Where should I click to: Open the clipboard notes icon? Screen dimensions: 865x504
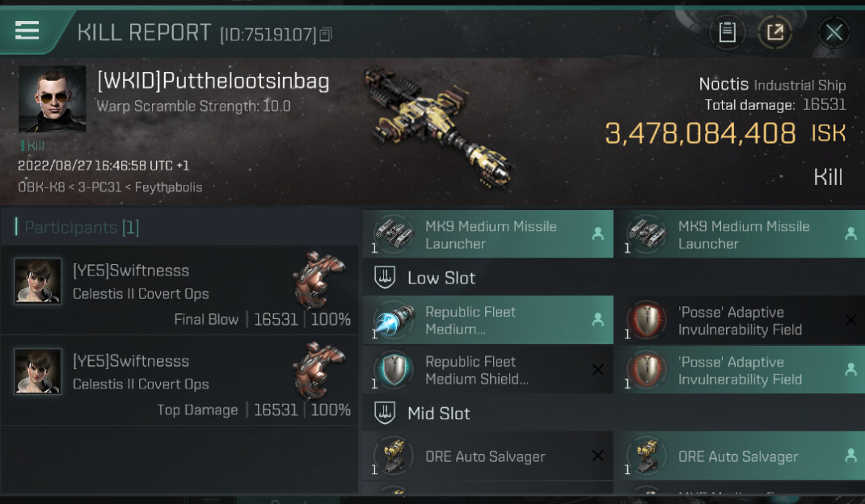[x=727, y=32]
